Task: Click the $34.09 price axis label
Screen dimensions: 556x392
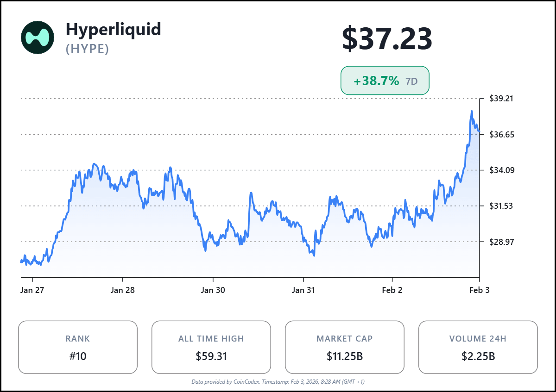Action: click(x=502, y=170)
